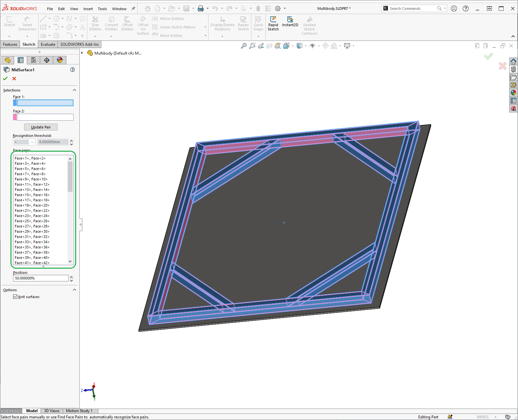Open the DimXpertManager crosshair tab
Viewport: 518px width, 420px height.
point(47,60)
